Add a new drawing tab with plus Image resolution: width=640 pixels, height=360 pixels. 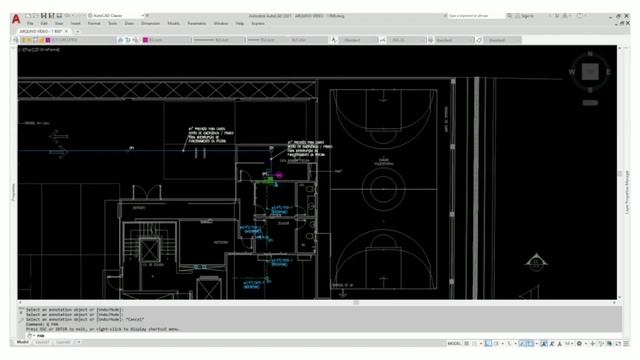(77, 31)
